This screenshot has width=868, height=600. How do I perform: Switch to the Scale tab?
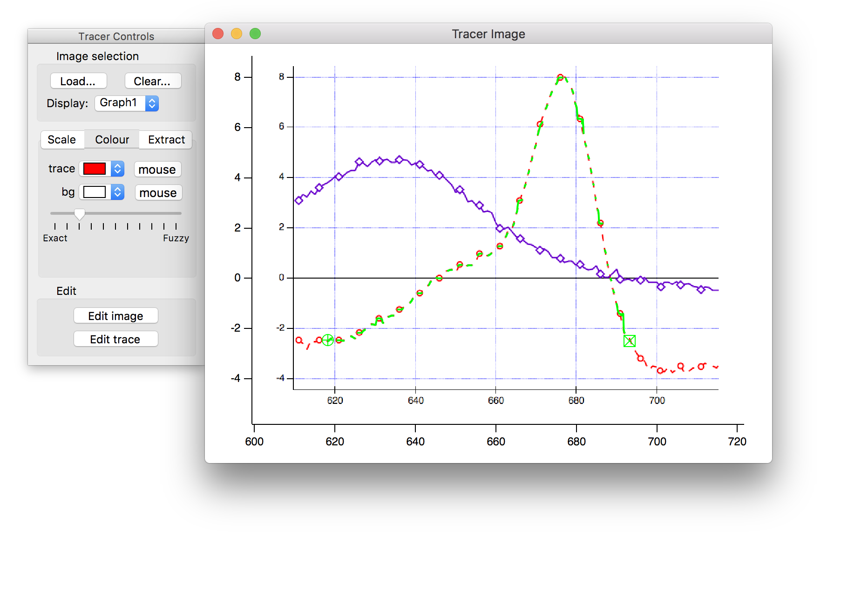tap(62, 140)
